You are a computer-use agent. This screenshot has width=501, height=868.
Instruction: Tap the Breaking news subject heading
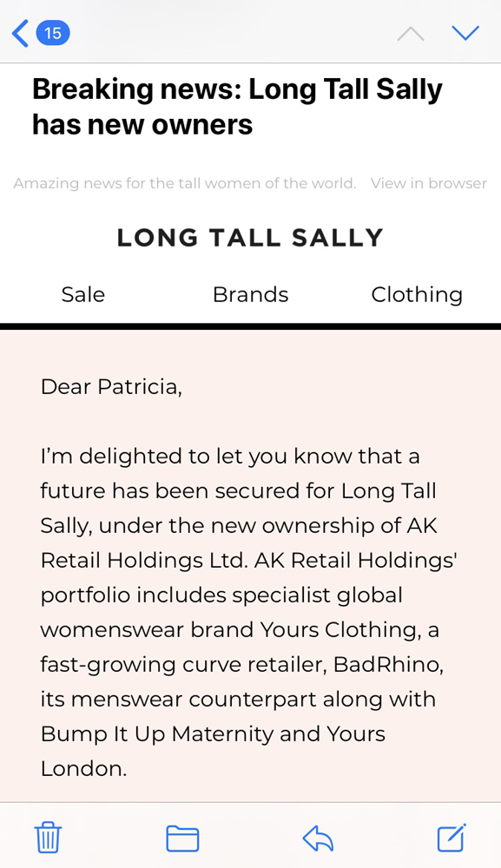click(238, 106)
